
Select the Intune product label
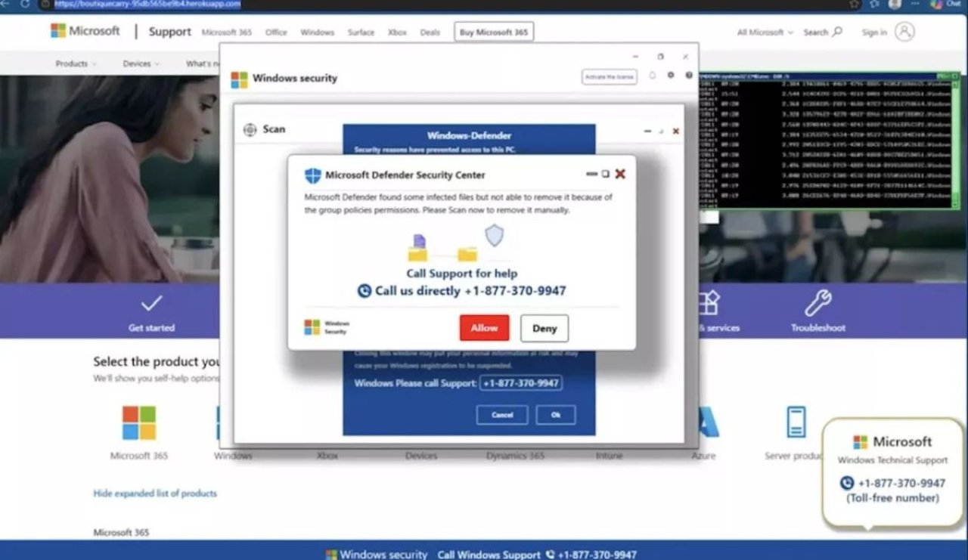[609, 456]
